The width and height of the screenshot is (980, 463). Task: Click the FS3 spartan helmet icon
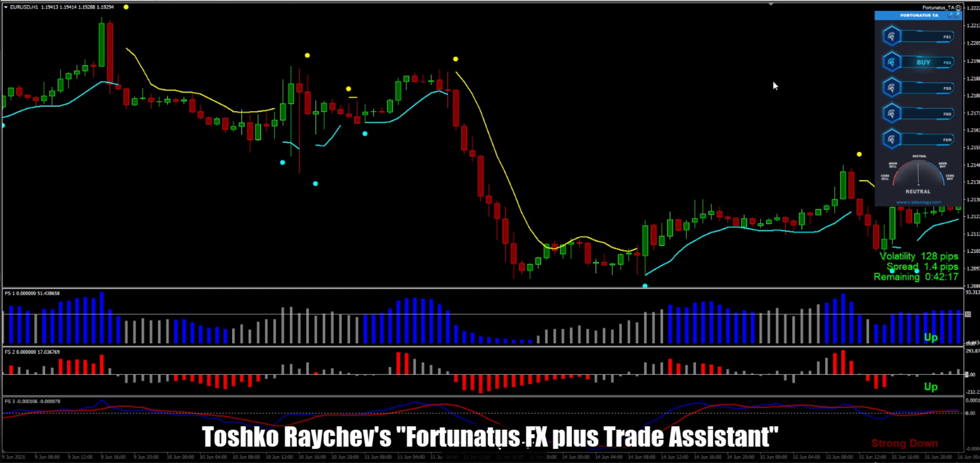(x=891, y=88)
